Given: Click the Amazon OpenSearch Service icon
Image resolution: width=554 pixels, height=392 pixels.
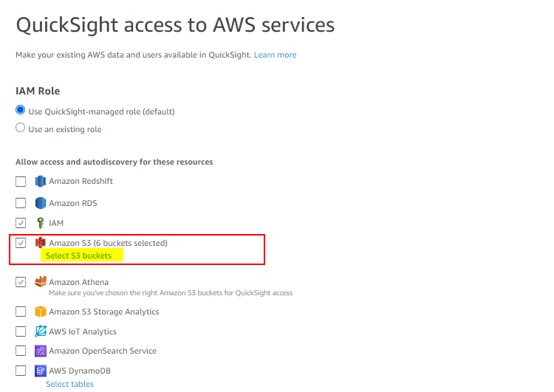Looking at the screenshot, I should tap(41, 351).
